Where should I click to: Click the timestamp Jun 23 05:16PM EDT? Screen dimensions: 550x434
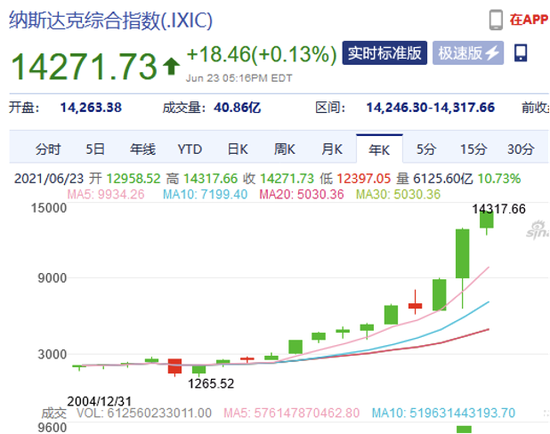(x=239, y=78)
